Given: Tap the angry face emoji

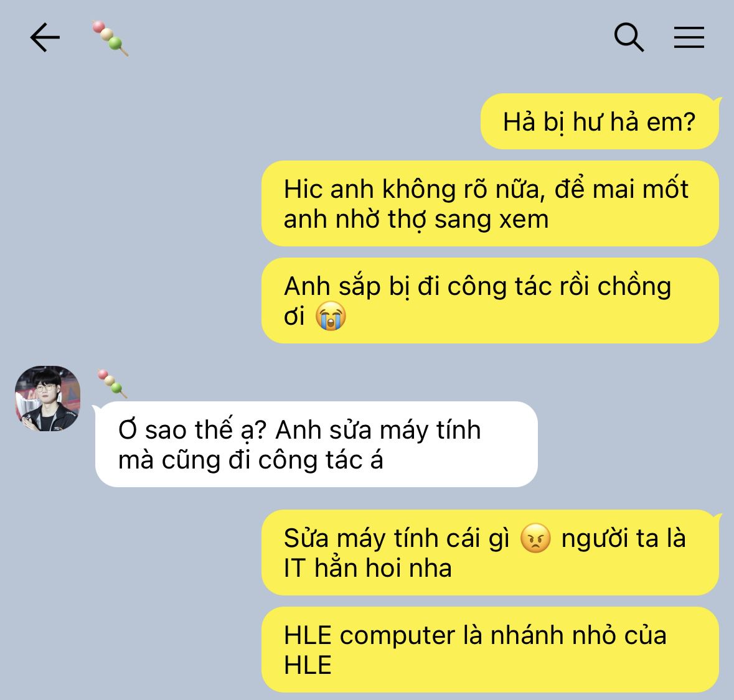Looking at the screenshot, I should point(535,538).
